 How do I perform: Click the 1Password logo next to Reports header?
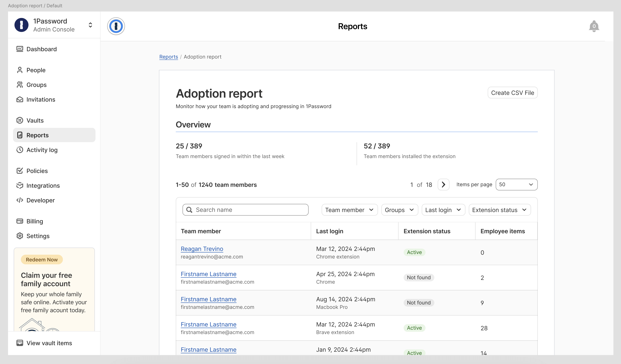[x=116, y=26]
